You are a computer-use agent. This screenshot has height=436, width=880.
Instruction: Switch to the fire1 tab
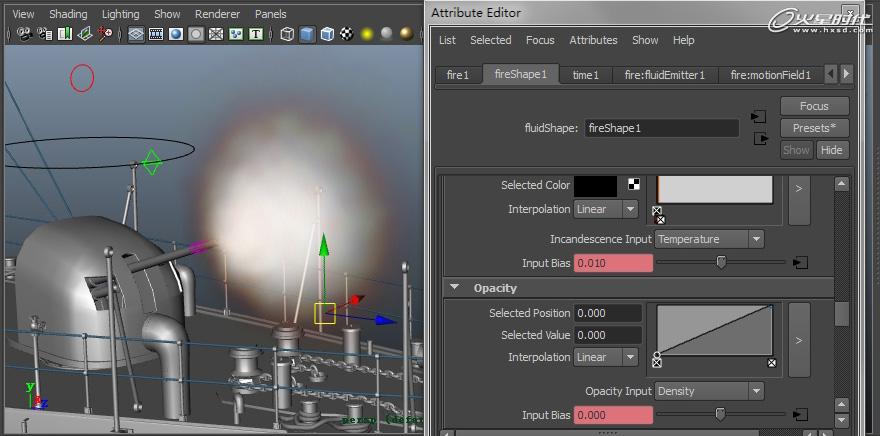458,75
